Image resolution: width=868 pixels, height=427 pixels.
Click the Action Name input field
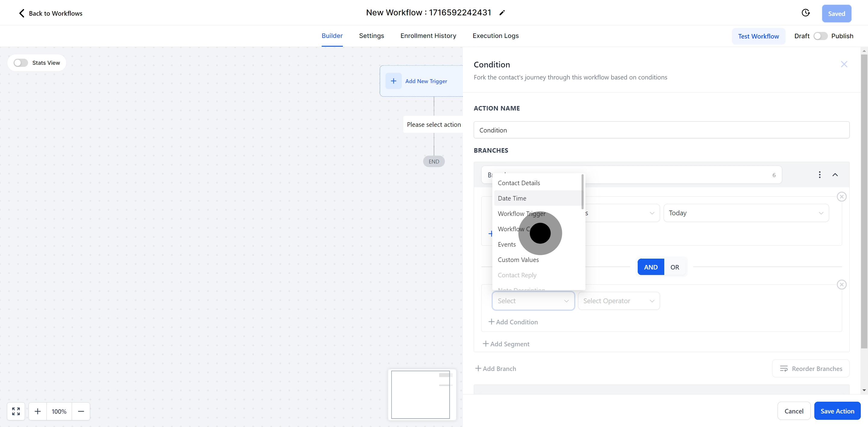tap(661, 130)
